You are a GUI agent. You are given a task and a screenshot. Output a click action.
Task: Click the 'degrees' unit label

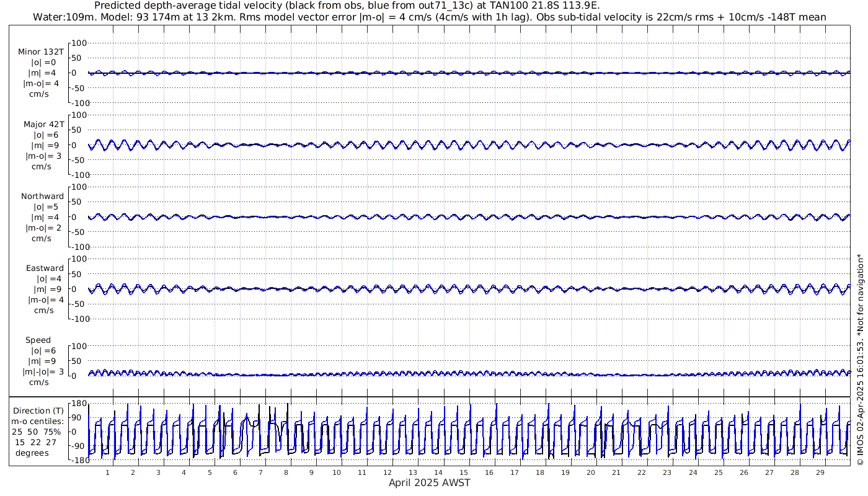point(33,453)
